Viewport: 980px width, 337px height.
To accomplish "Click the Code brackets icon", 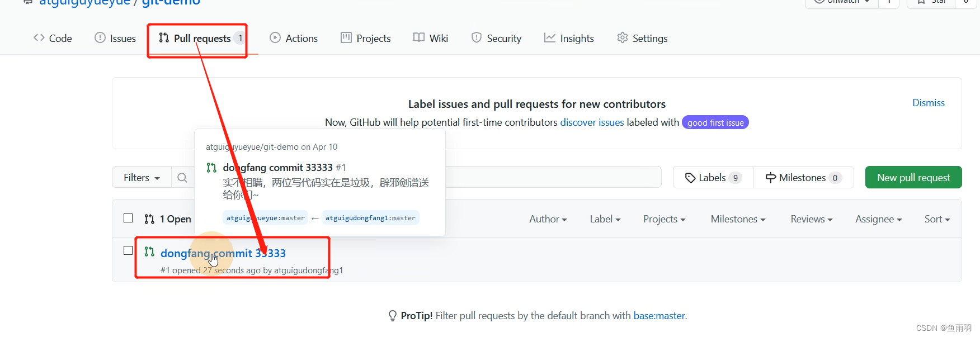I will (x=39, y=37).
